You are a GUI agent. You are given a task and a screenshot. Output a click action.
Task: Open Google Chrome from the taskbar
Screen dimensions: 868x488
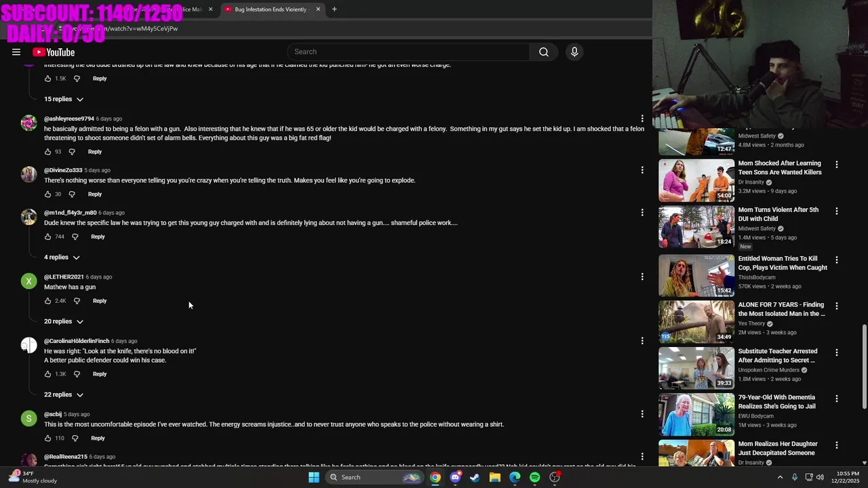(435, 477)
